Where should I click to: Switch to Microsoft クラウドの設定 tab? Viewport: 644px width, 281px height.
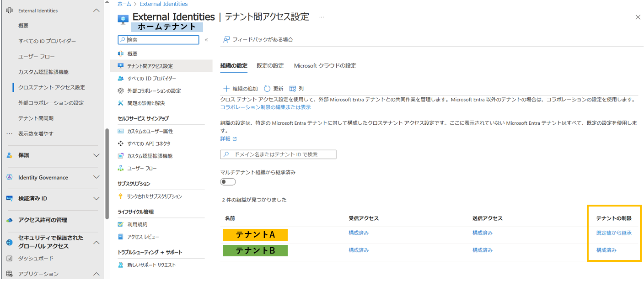pyautogui.click(x=325, y=65)
